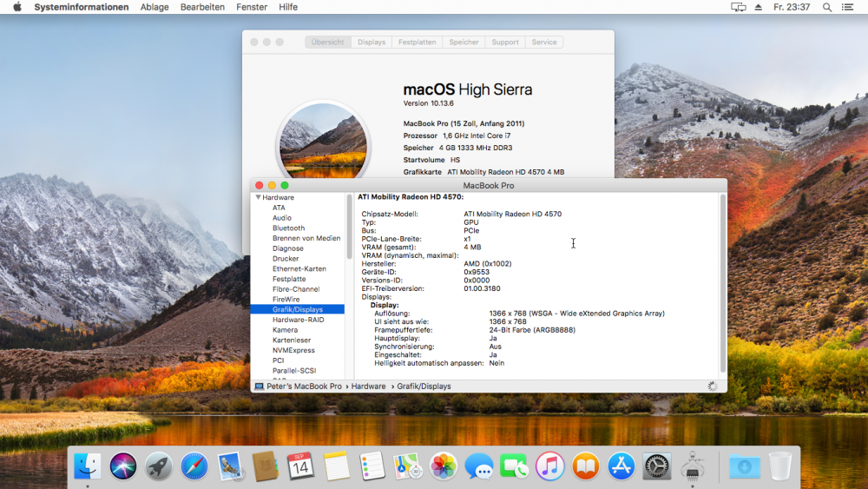Image resolution: width=868 pixels, height=489 pixels.
Task: Click Hardware in the path bar
Action: [x=368, y=387]
